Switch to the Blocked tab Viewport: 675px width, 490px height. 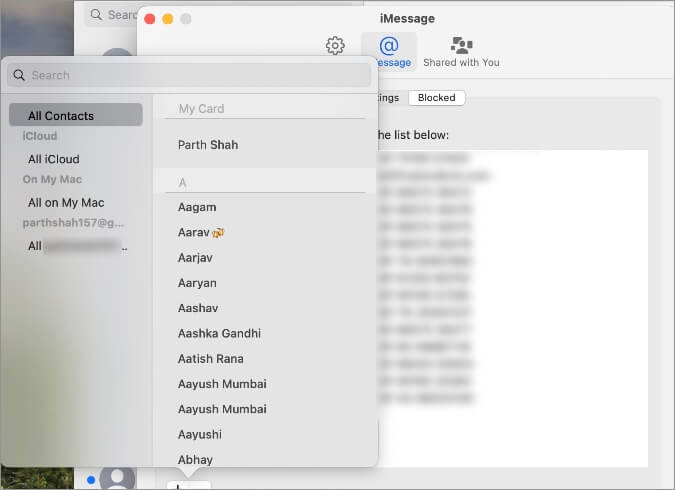(x=436, y=98)
